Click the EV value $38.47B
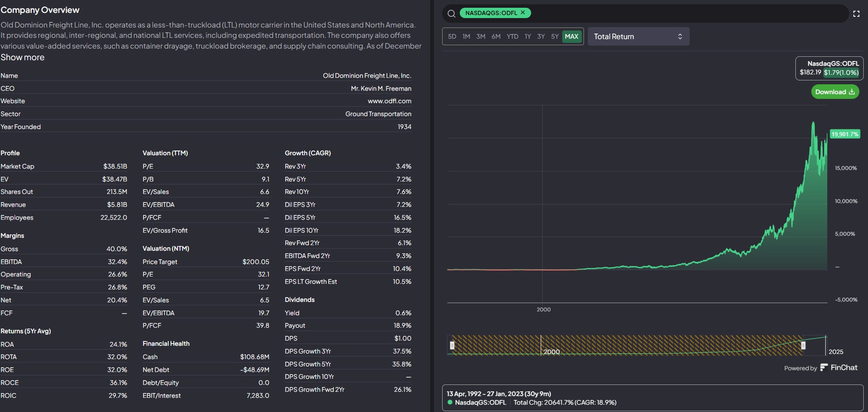Screen dimensions: 868x412 115,179
